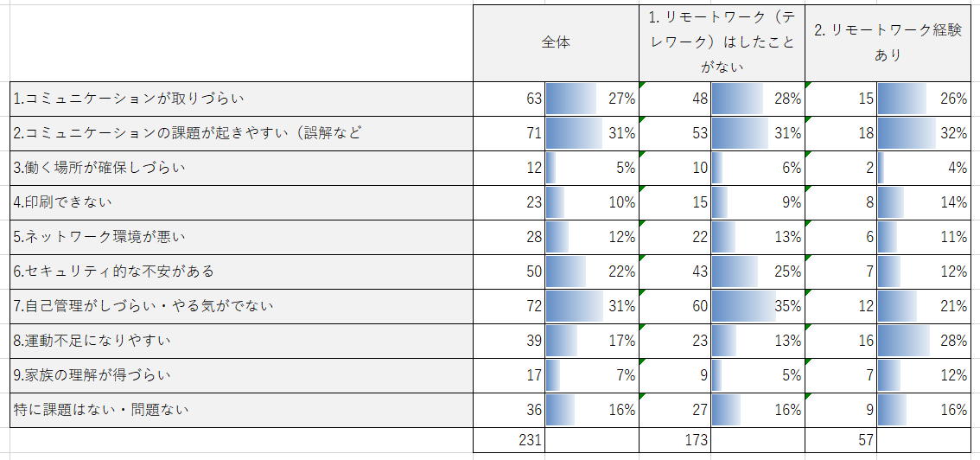
Task: Select the count cell showing 39
Action: click(509, 341)
